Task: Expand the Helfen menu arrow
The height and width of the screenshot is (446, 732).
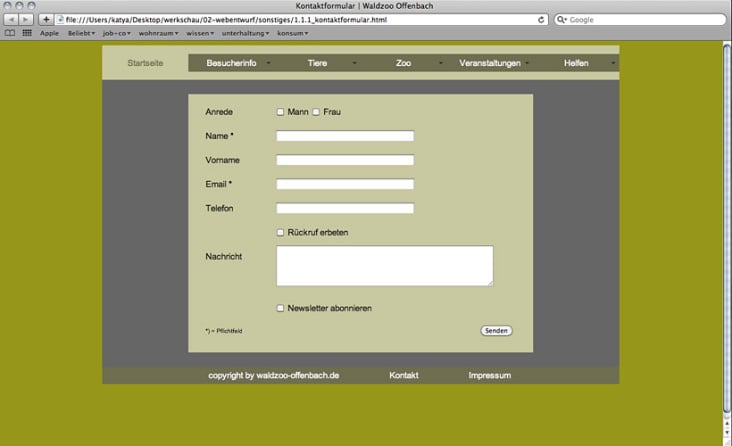Action: [x=613, y=63]
